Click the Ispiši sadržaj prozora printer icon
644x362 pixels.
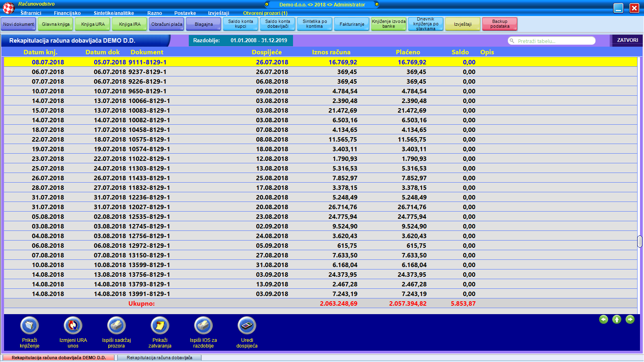click(116, 325)
